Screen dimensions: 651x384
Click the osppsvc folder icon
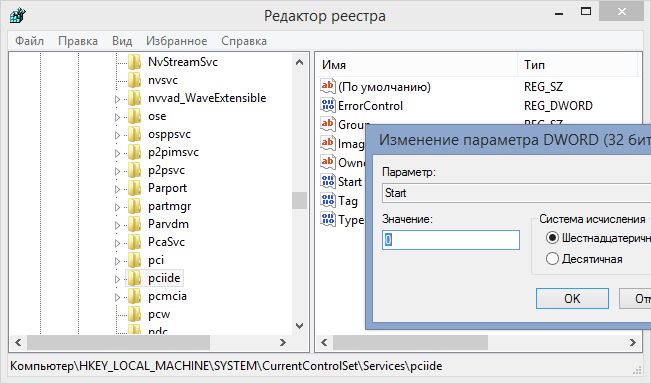coord(134,134)
